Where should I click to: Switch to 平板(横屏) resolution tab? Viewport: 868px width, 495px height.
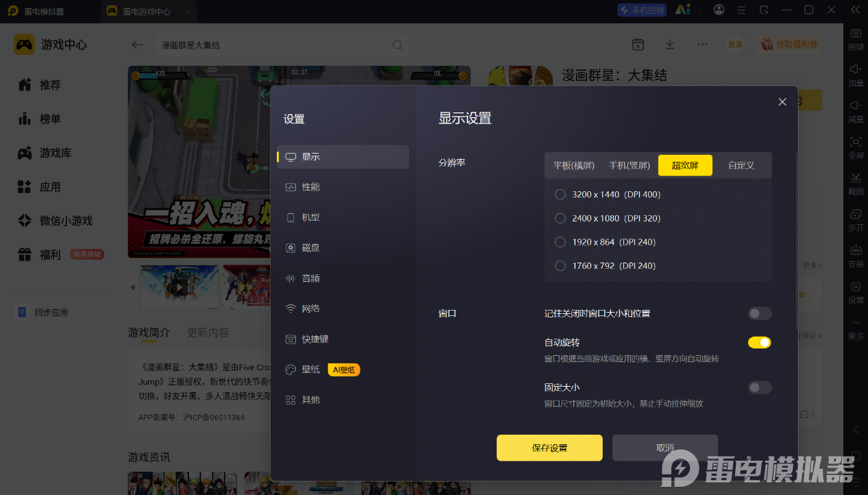[574, 165]
